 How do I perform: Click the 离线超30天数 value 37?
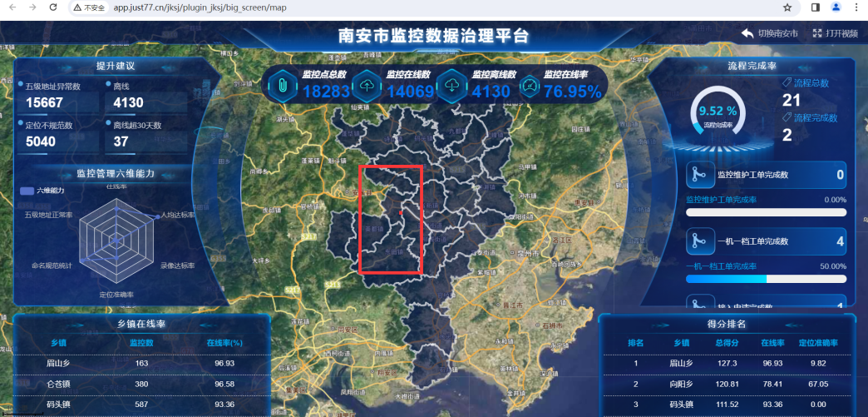click(x=121, y=142)
